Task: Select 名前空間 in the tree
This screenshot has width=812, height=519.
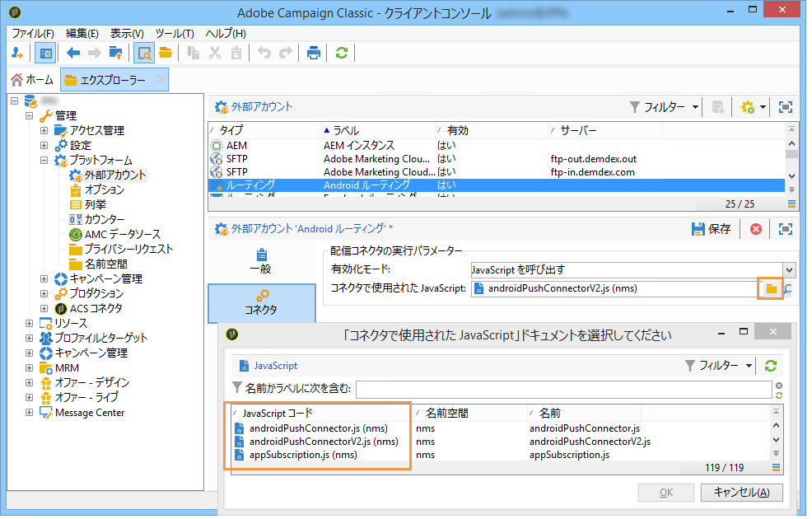Action: pyautogui.click(x=105, y=264)
